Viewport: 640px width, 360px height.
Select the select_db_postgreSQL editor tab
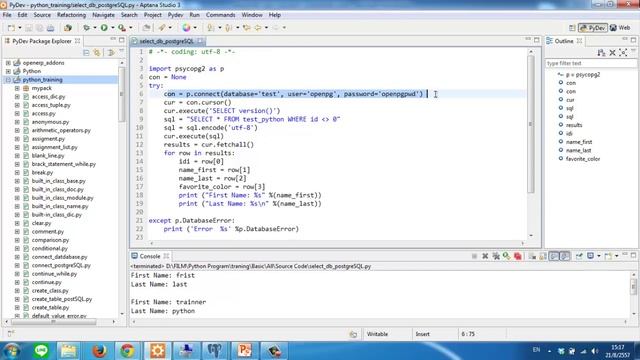click(x=167, y=41)
